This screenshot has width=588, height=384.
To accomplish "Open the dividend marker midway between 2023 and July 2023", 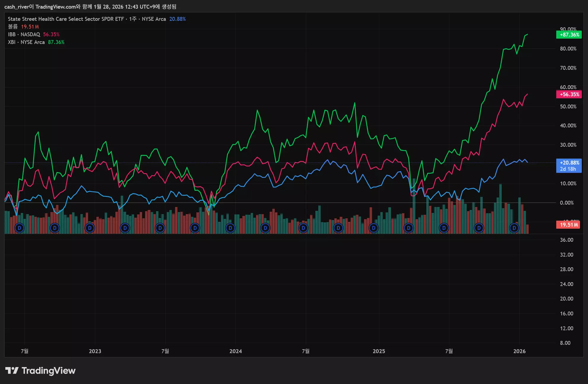I will 125,228.
